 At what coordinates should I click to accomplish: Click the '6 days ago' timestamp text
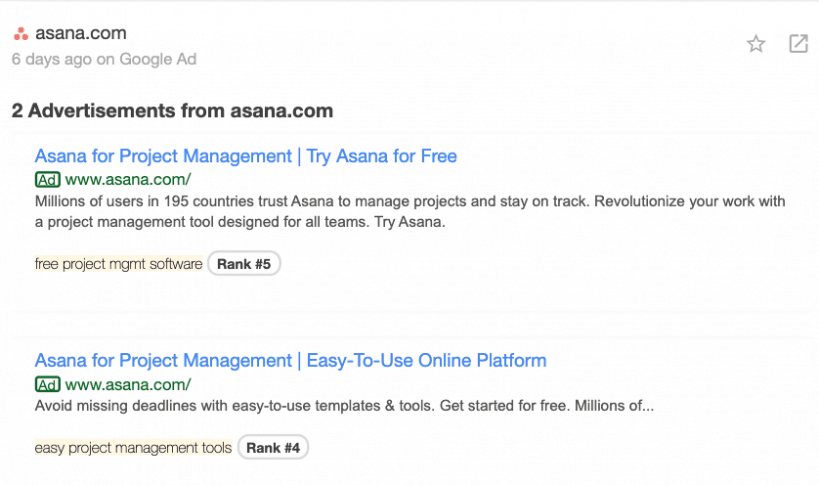tap(52, 59)
